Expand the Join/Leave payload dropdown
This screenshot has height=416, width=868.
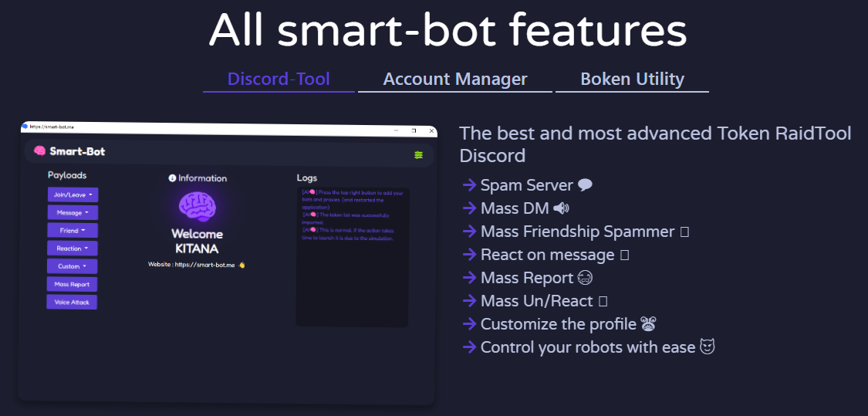73,195
